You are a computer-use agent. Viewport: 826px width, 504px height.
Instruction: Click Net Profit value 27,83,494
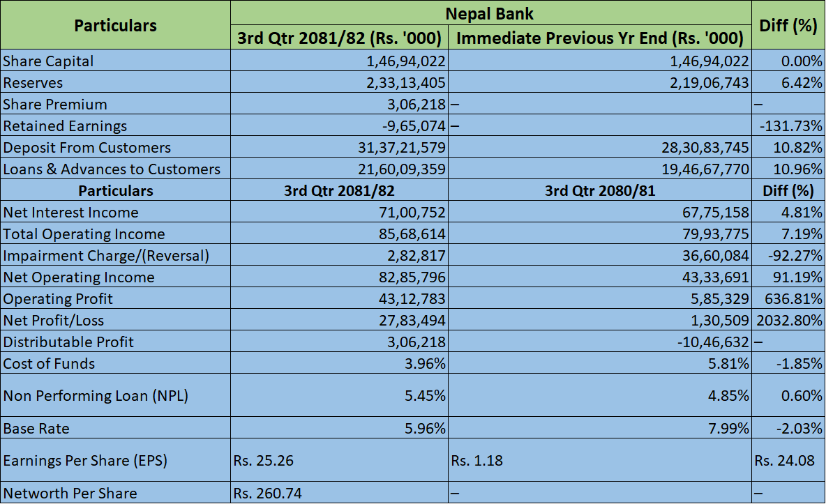click(x=412, y=320)
